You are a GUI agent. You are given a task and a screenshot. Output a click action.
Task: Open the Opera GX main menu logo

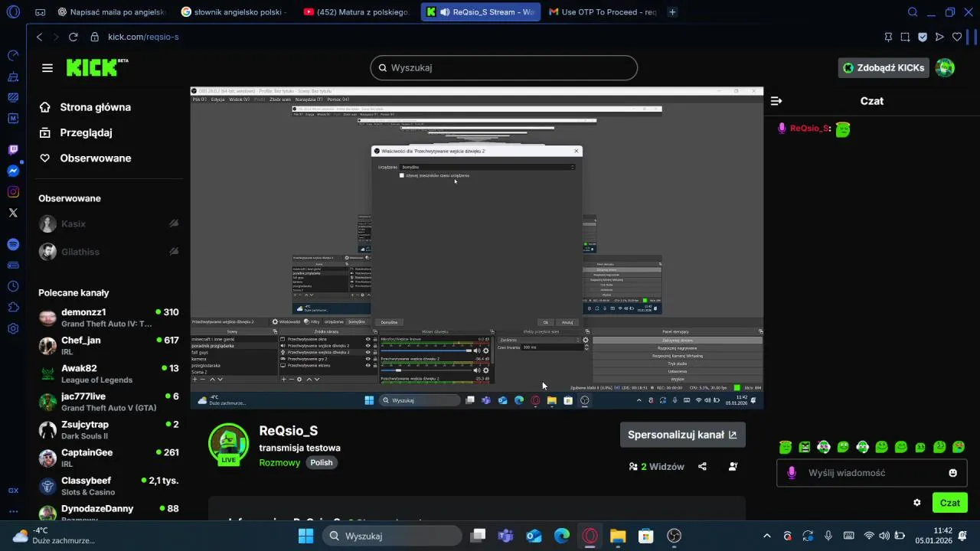[13, 12]
